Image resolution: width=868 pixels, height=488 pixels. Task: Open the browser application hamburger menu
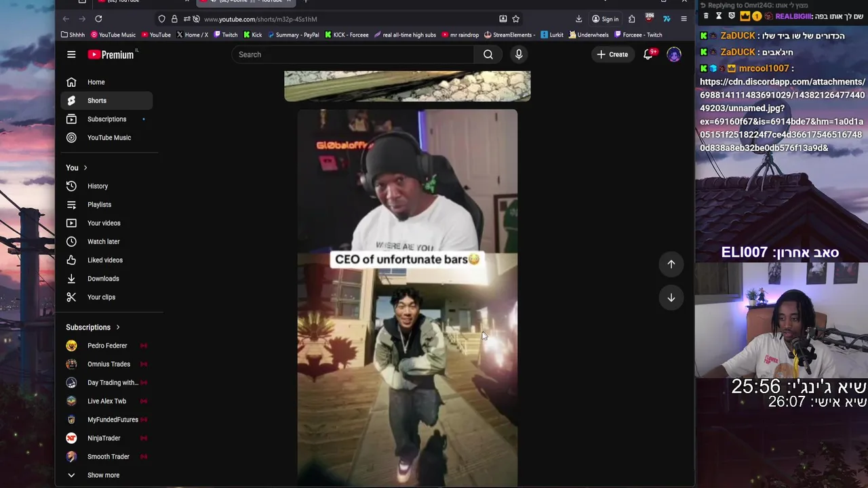click(684, 19)
